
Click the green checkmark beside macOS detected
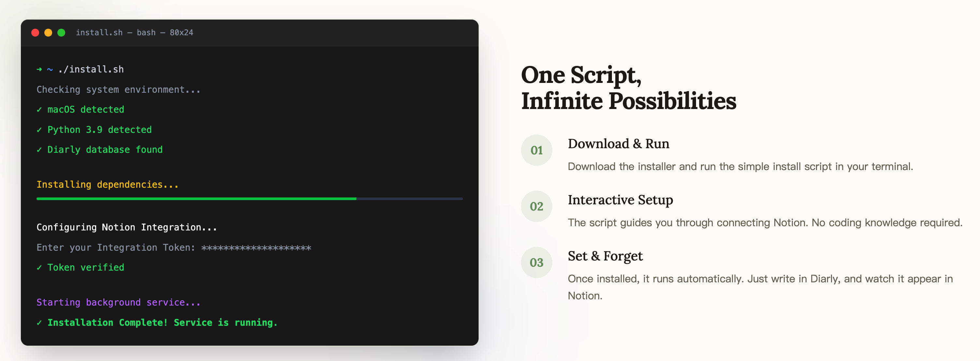pos(39,109)
